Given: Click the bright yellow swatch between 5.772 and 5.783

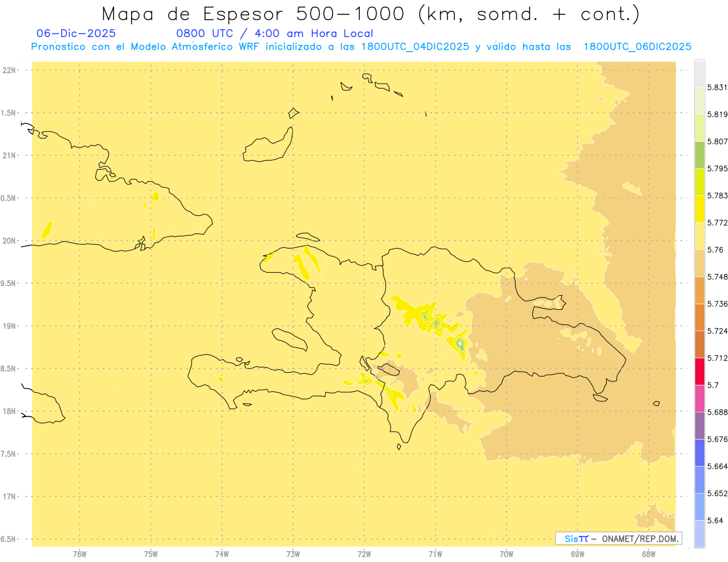Looking at the screenshot, I should pos(699,209).
